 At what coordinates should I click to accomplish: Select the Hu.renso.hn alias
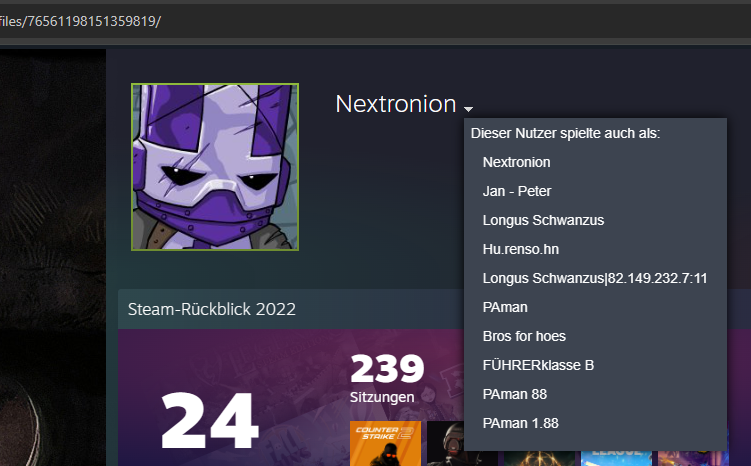click(521, 249)
